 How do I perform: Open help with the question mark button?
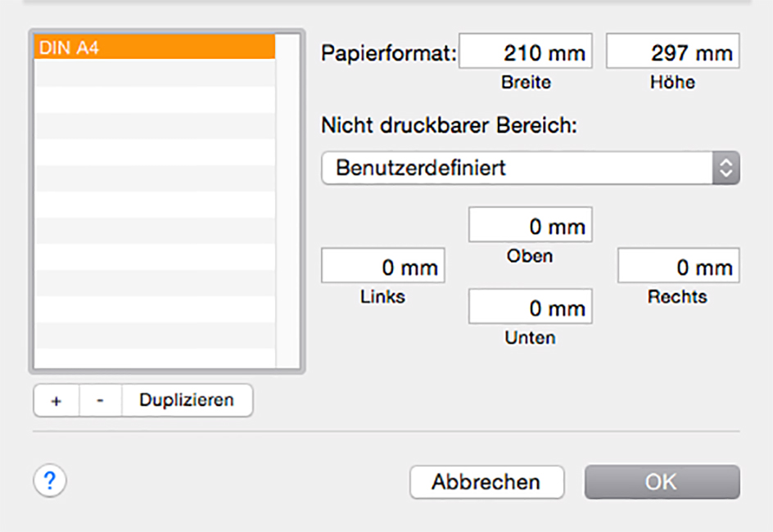(50, 481)
